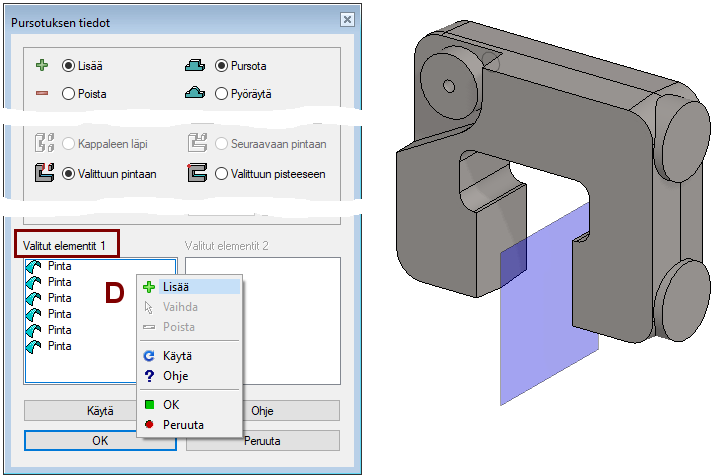728x476 pixels.
Task: Click the Pyöräytä revolve icon
Action: coord(194,94)
